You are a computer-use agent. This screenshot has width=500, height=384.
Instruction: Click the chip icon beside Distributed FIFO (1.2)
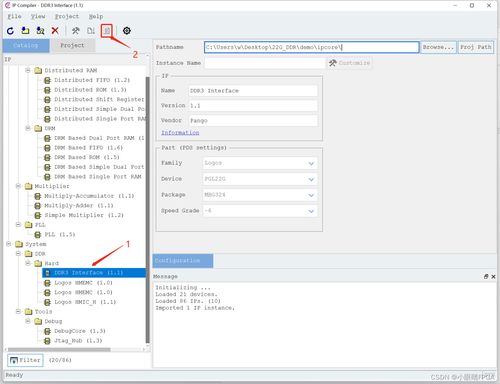click(x=47, y=80)
